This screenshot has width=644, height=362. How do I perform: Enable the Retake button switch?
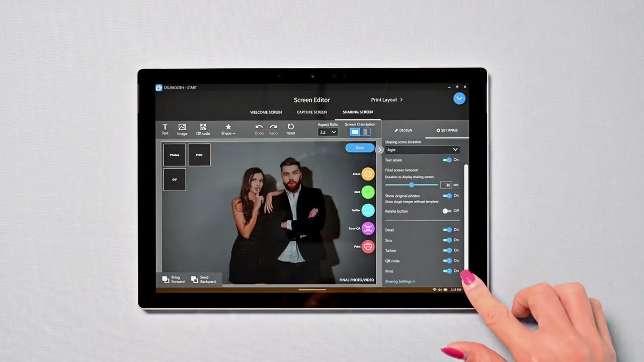point(447,211)
